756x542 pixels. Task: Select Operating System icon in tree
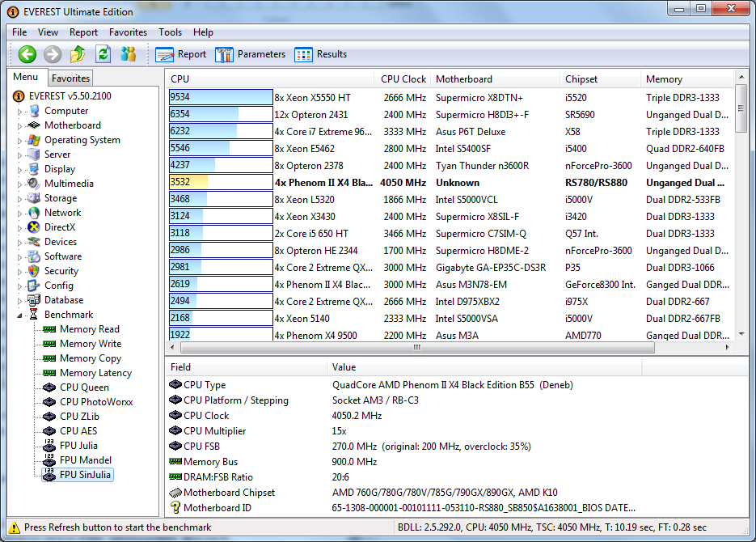point(34,140)
